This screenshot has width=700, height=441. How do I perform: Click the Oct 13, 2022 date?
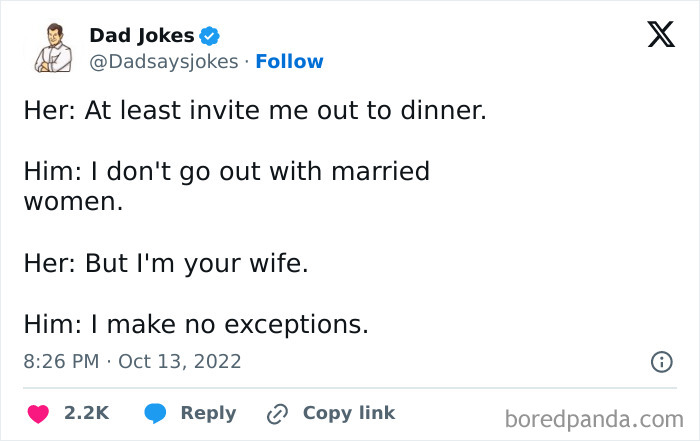pos(180,360)
